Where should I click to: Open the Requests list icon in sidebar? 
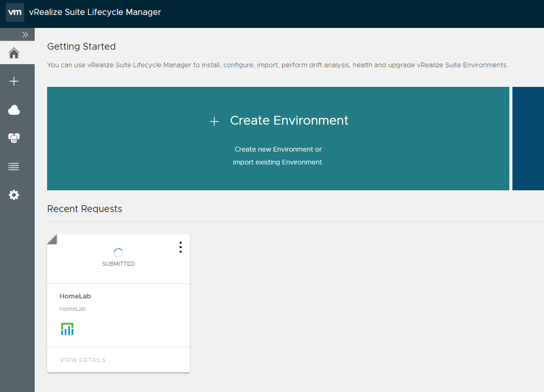[x=14, y=167]
